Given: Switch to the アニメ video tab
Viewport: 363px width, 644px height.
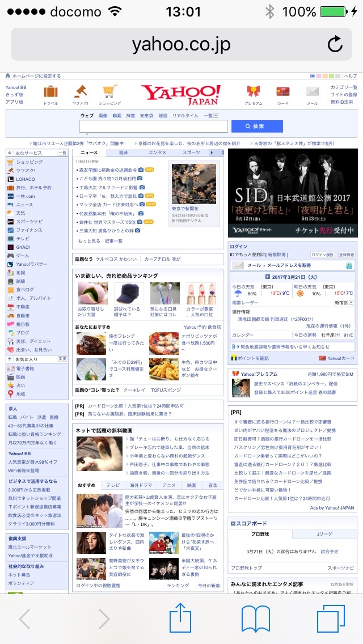Looking at the screenshot, I should pyautogui.click(x=168, y=485).
